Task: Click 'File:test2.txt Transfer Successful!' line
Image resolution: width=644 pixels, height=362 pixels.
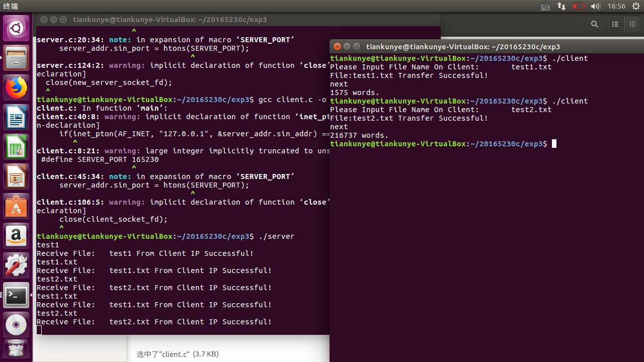Action: pyautogui.click(x=409, y=118)
